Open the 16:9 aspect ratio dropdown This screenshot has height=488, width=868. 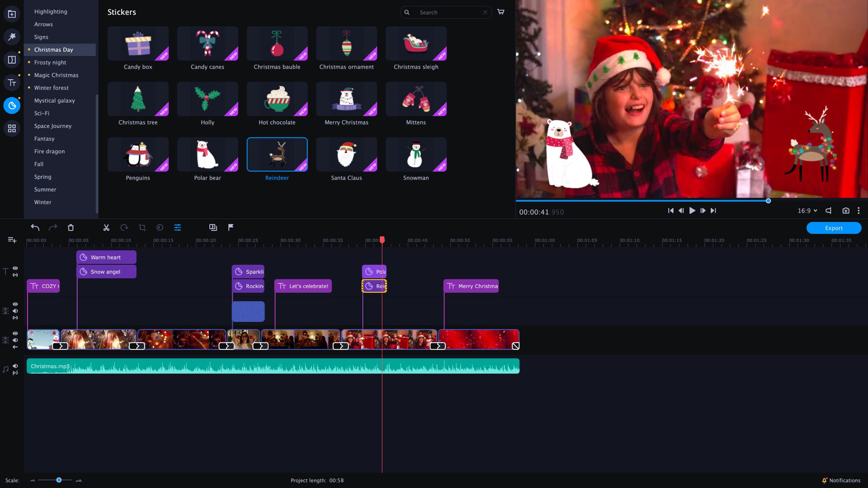[807, 211]
